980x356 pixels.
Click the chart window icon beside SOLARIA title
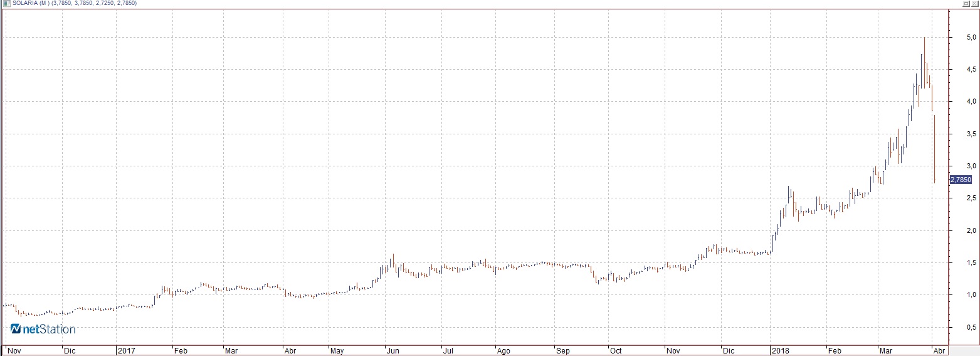coord(6,4)
